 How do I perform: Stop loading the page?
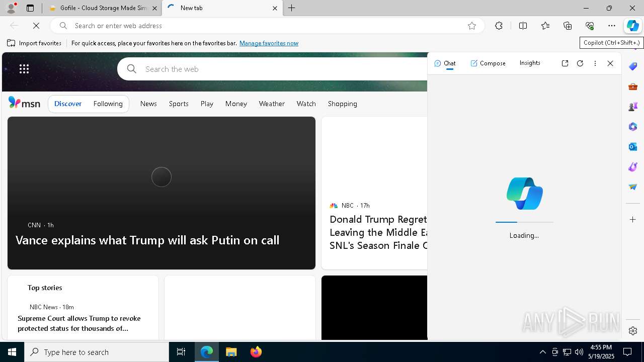[x=36, y=26]
